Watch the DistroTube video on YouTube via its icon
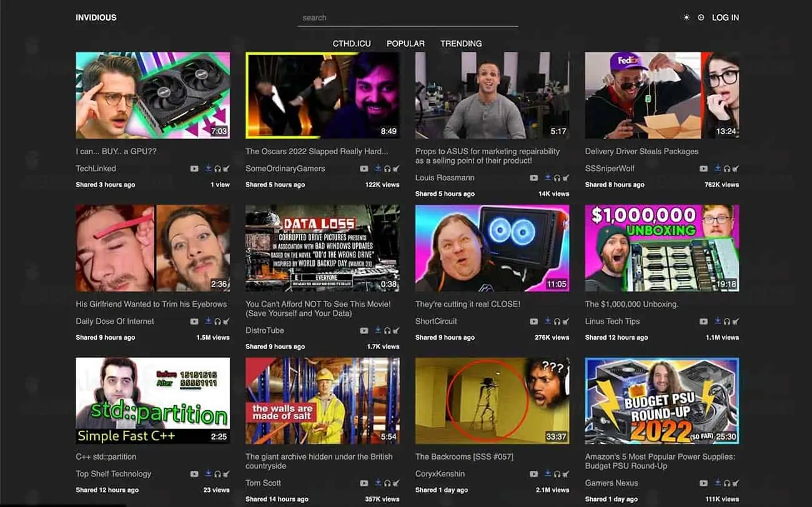812x507 pixels. [x=364, y=331]
